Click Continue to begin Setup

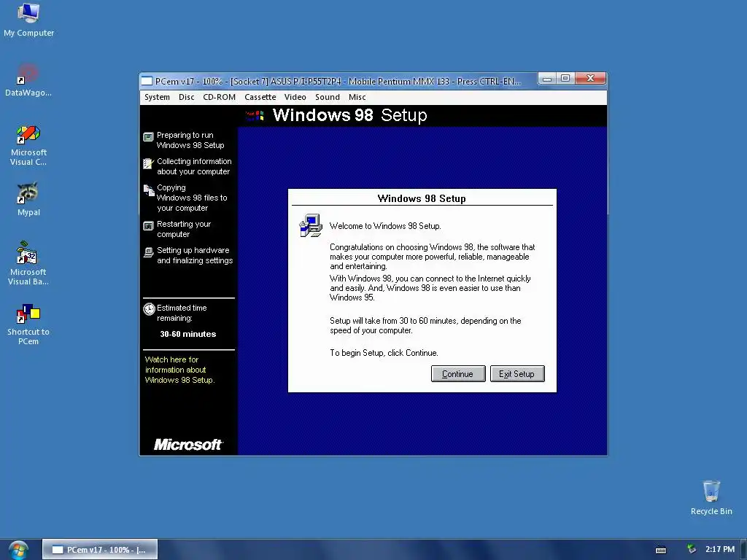[x=458, y=374]
